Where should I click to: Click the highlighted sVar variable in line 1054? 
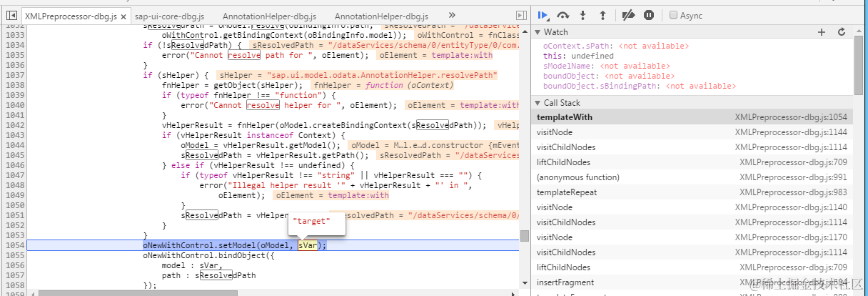click(308, 245)
